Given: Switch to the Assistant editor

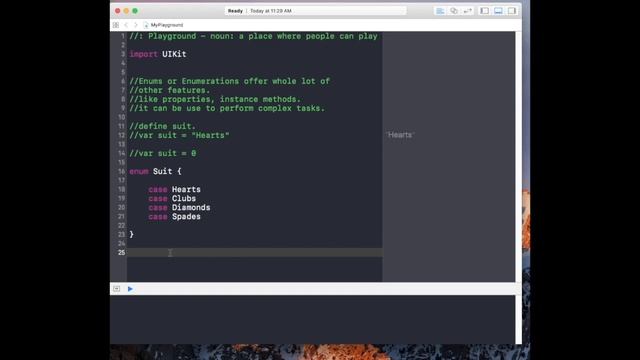Looking at the screenshot, I should tap(453, 11).
